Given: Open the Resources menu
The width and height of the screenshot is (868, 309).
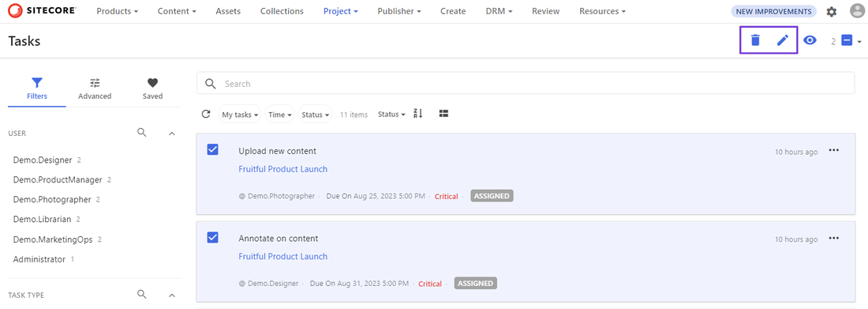Looking at the screenshot, I should click(602, 11).
